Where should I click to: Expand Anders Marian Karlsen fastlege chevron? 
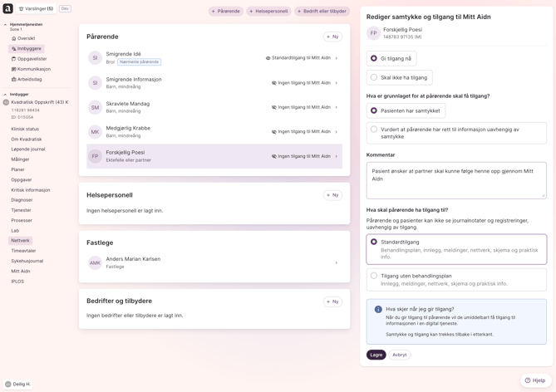click(337, 263)
